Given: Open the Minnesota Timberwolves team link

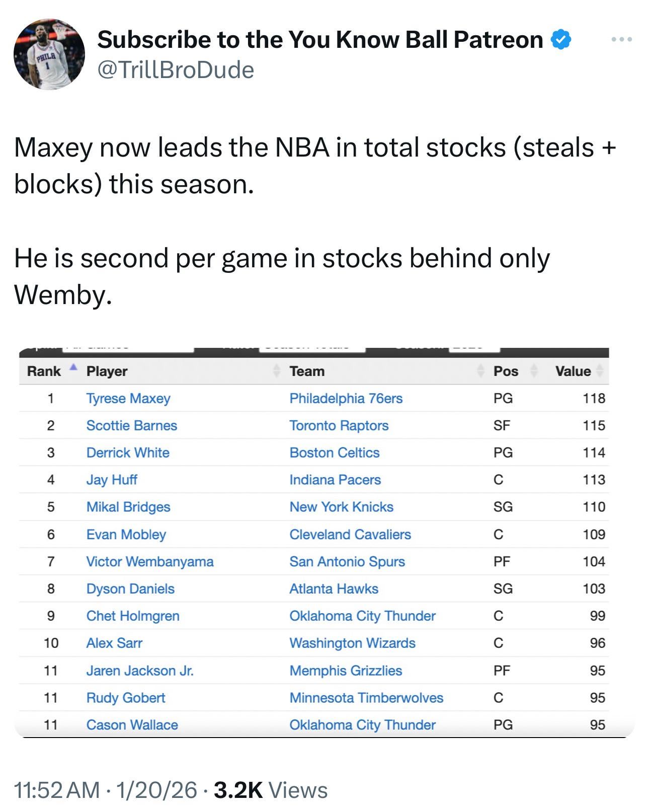Looking at the screenshot, I should pos(366,698).
